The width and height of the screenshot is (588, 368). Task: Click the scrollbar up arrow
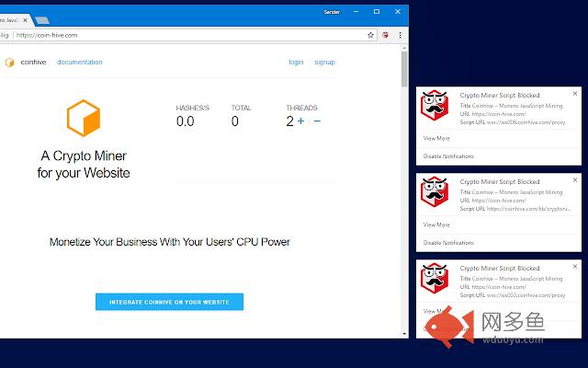click(404, 48)
